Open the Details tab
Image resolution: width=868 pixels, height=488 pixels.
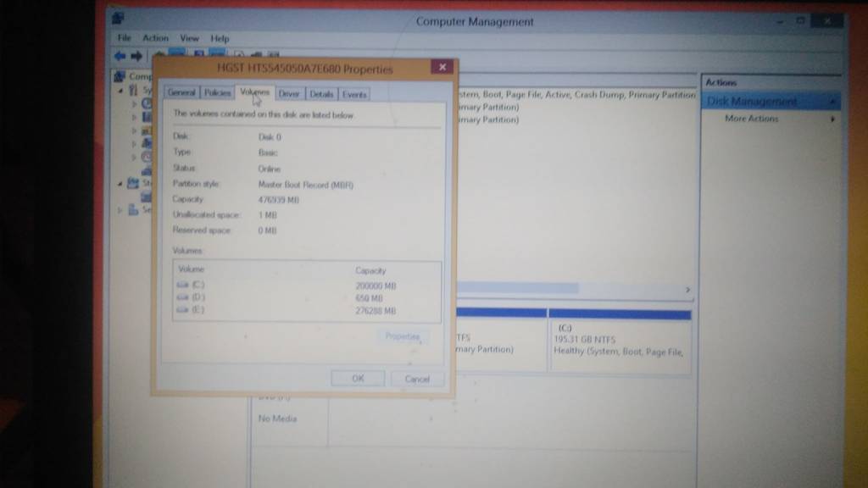(x=321, y=94)
